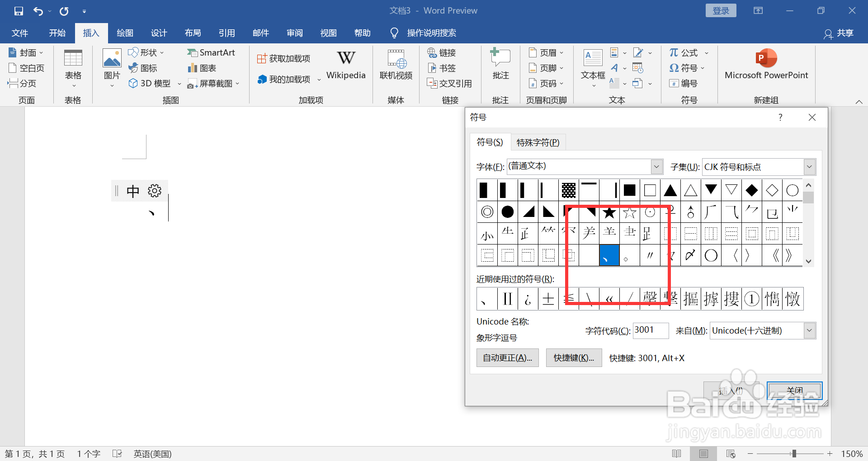868x461 pixels.
Task: Open the 页码 page number dropdown
Action: (x=546, y=84)
